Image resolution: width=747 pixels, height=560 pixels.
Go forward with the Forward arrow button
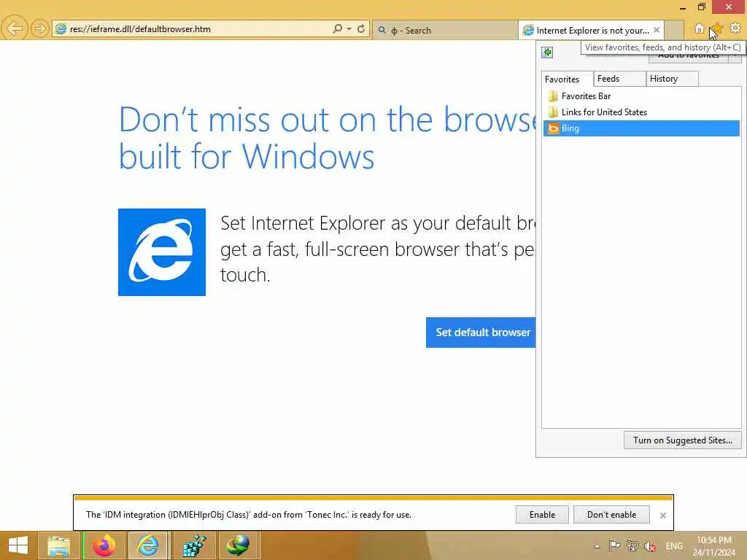(x=40, y=29)
